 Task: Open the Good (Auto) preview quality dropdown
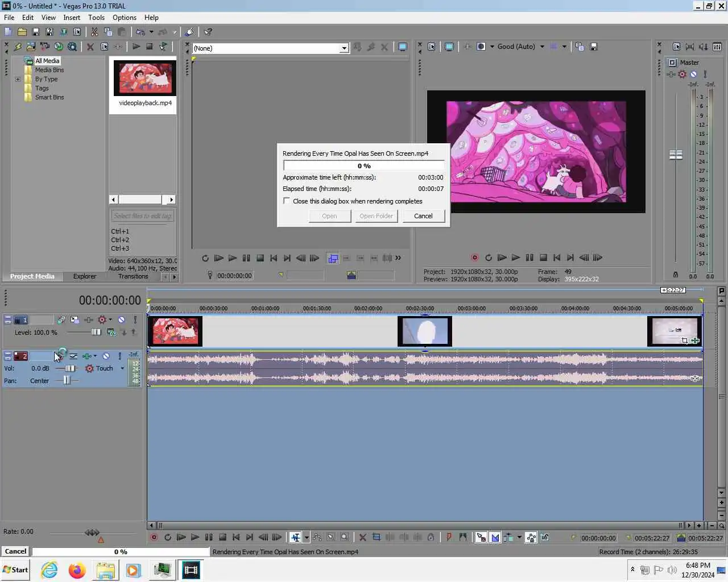(542, 47)
